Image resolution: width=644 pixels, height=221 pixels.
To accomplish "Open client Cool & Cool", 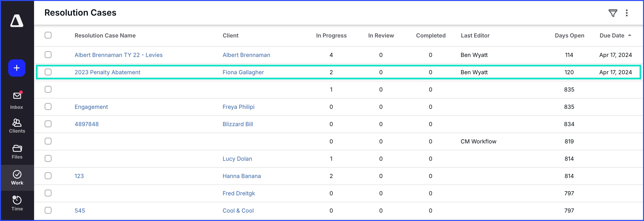I will (x=238, y=211).
